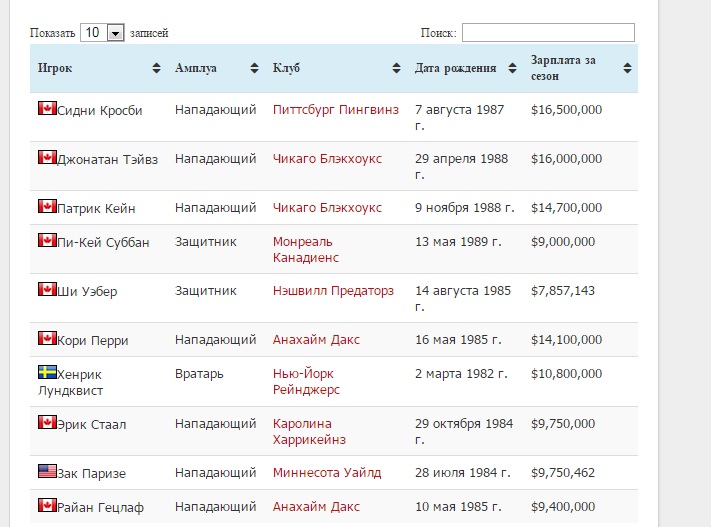
Task: Open the Нэшвилл Предаторз club link
Action: click(x=333, y=291)
